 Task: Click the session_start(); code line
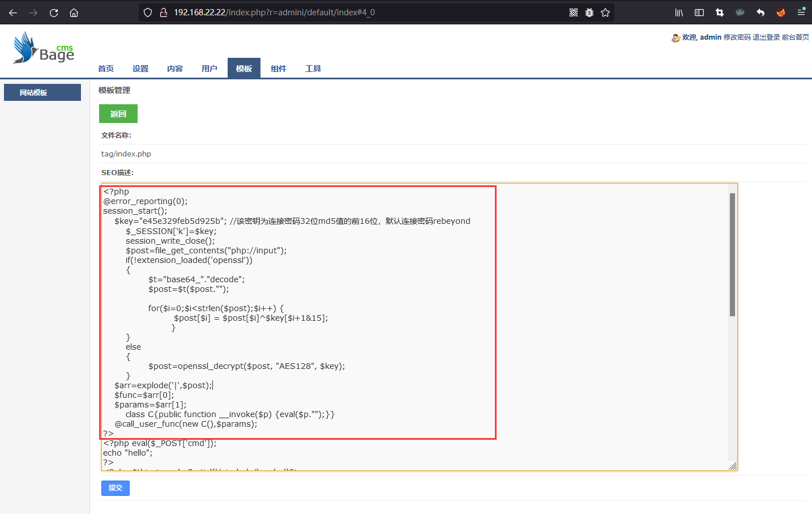point(135,211)
